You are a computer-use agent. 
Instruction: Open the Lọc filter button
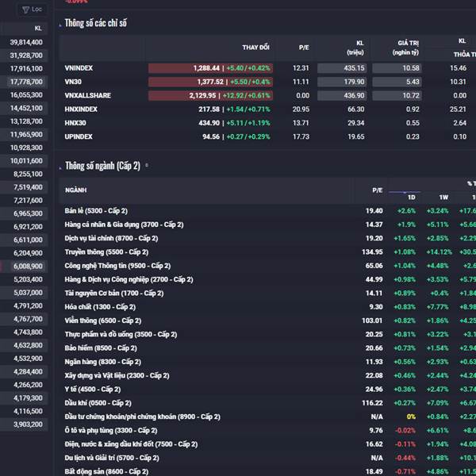pos(32,10)
